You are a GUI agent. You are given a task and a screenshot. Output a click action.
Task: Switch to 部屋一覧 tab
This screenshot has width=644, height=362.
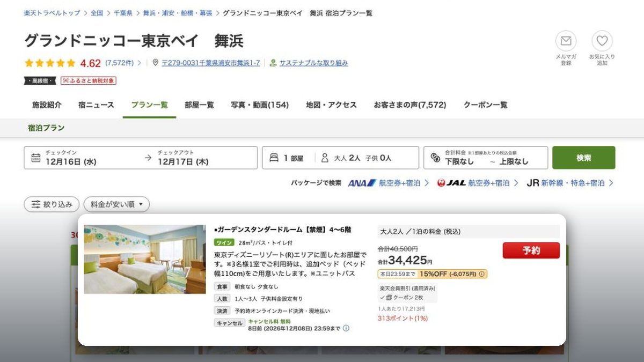tap(199, 105)
